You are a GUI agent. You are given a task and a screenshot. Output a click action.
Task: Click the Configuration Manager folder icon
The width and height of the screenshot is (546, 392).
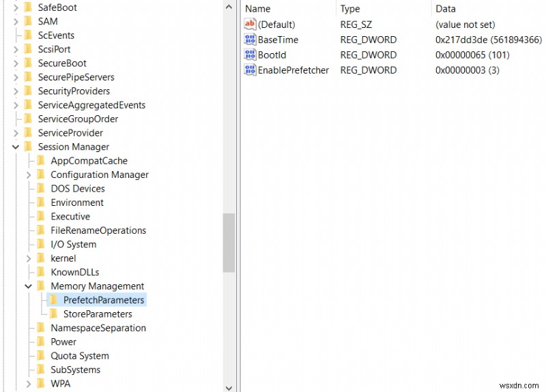click(x=41, y=175)
